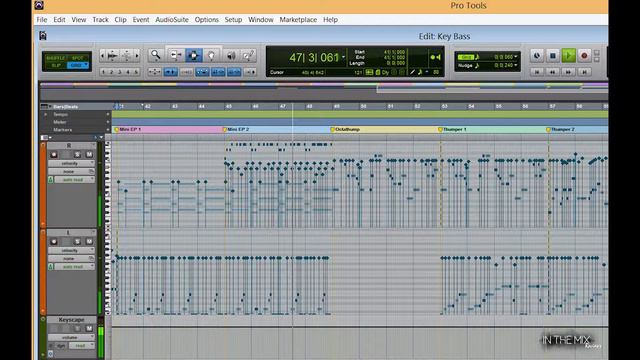Open the Marketplace menu
This screenshot has width=640, height=360.
(x=298, y=20)
